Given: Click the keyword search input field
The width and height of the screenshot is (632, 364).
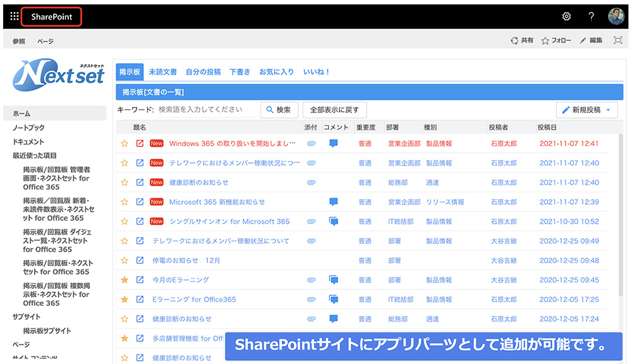Looking at the screenshot, I should coord(207,110).
